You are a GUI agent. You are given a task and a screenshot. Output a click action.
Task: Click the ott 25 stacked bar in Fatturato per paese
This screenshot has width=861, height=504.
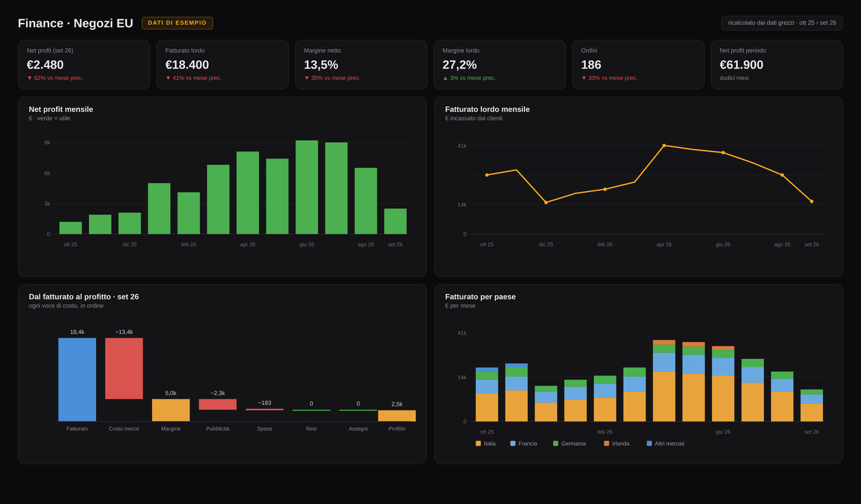pyautogui.click(x=487, y=394)
